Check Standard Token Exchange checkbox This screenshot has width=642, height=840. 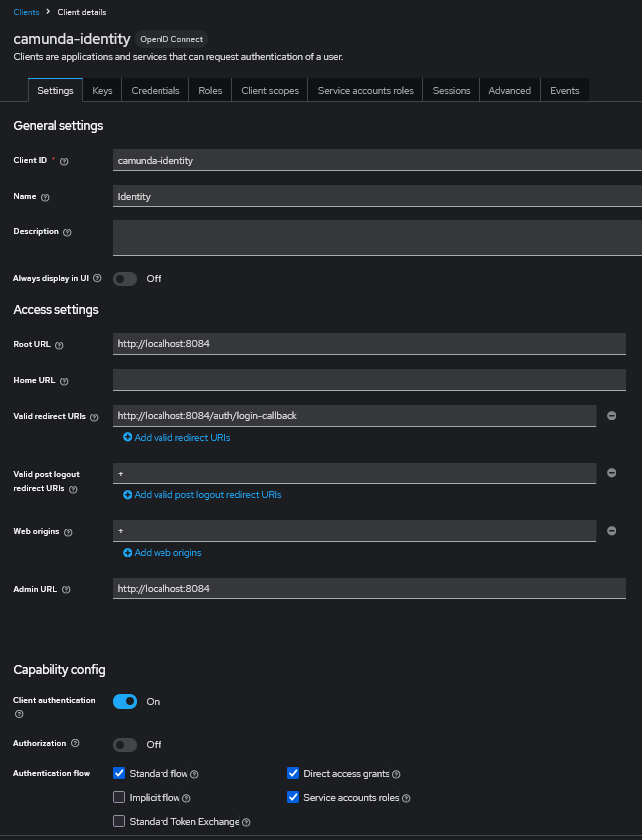[120, 822]
